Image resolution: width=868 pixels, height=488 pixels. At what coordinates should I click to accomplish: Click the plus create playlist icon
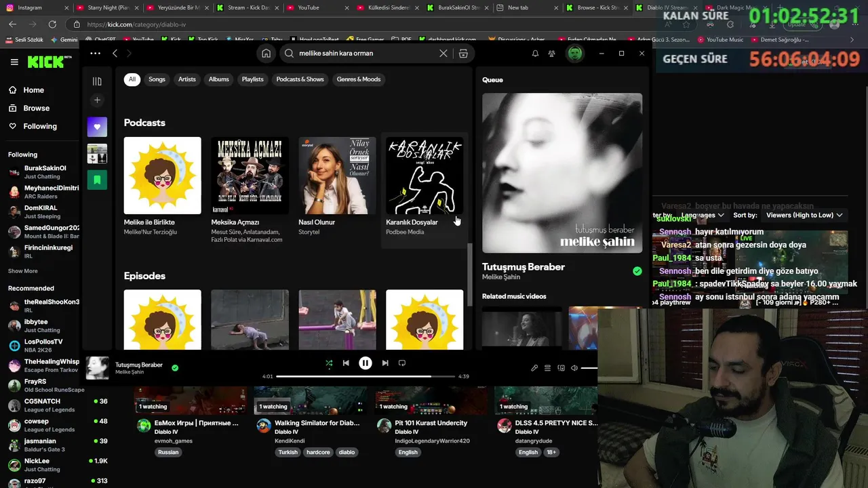coord(97,100)
